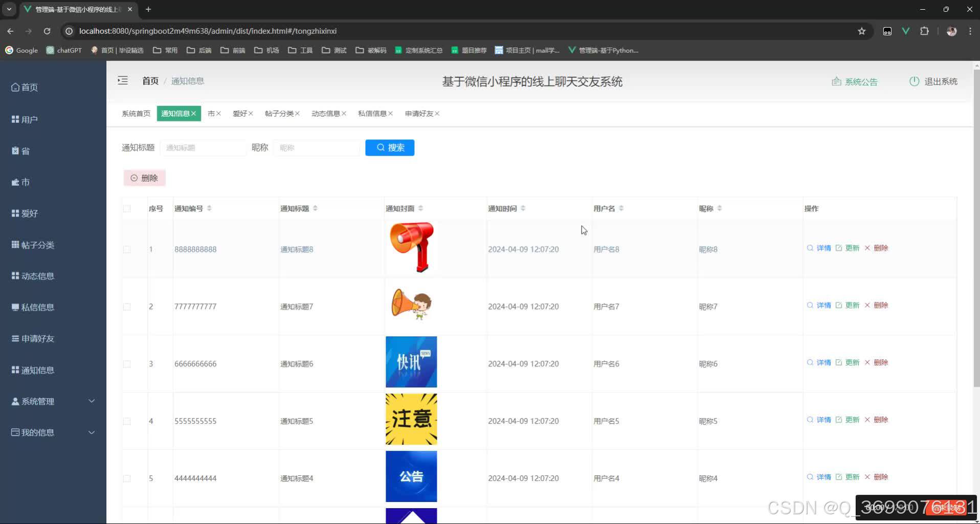Click the 退出系统 power icon
The image size is (980, 524).
click(914, 81)
